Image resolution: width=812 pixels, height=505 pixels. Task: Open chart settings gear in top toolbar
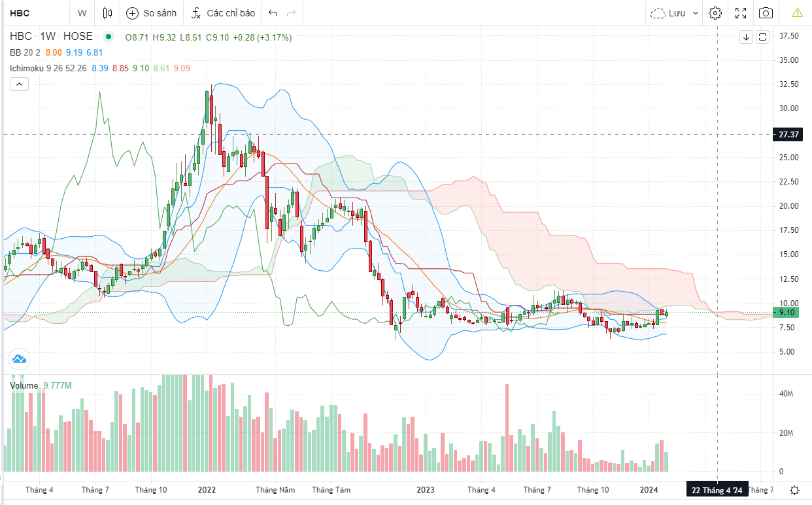click(x=715, y=13)
